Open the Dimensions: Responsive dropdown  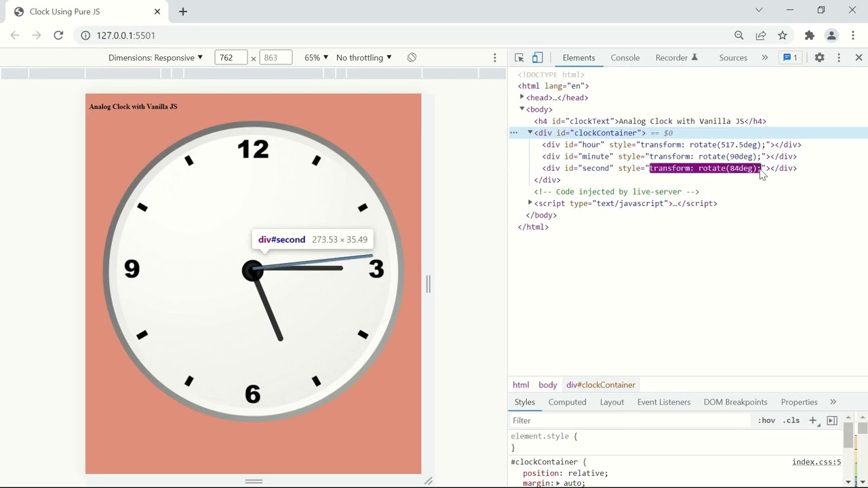[155, 58]
